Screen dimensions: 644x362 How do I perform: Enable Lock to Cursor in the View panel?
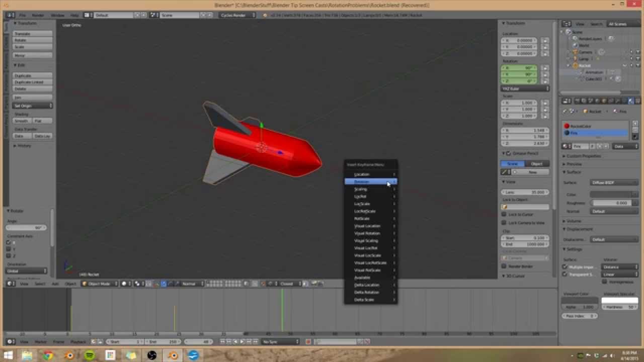click(x=504, y=214)
